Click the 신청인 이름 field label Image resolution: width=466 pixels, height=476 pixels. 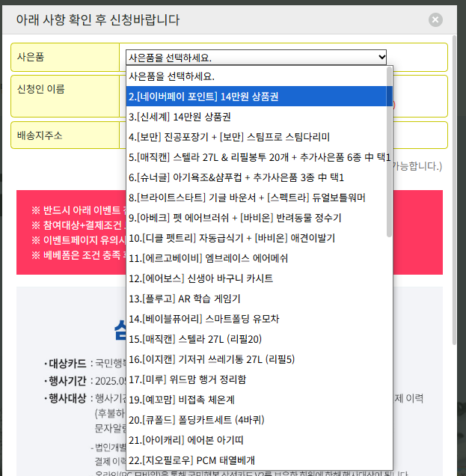[40, 89]
